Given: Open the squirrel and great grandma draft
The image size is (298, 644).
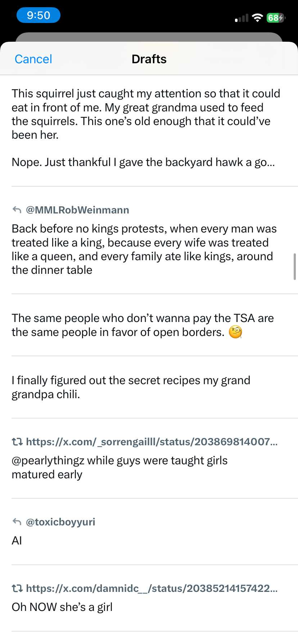Looking at the screenshot, I should (146, 128).
